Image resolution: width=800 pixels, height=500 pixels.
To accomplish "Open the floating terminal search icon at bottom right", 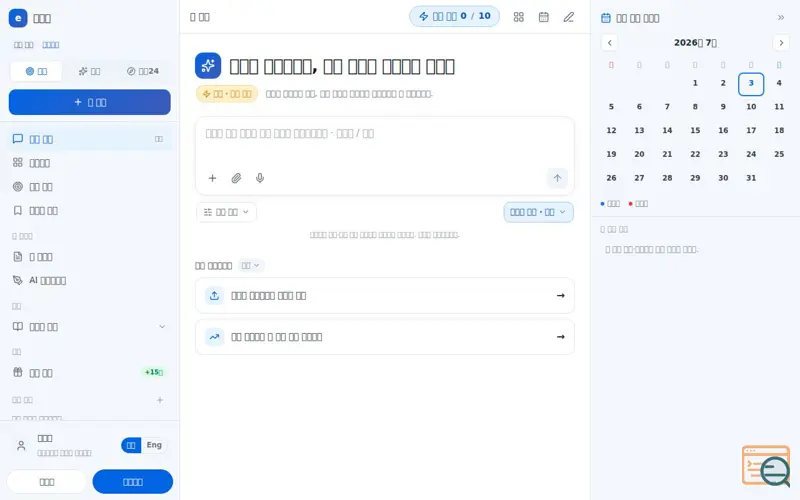I will tap(766, 466).
